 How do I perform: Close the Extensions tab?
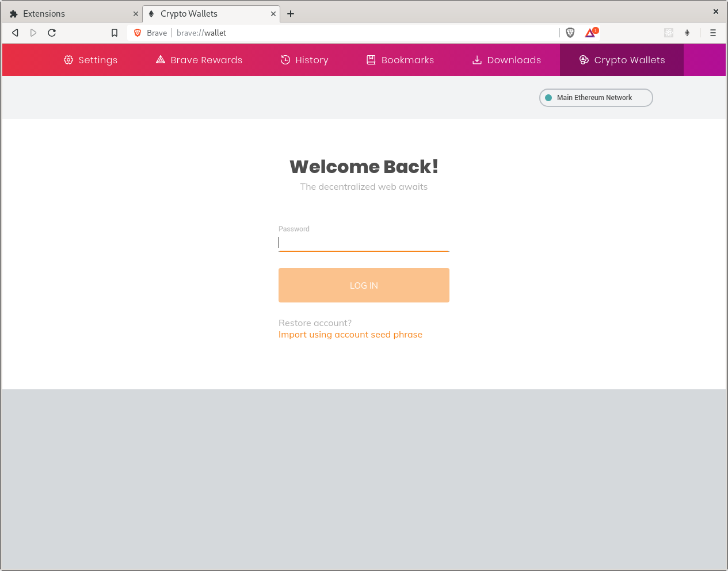point(136,14)
